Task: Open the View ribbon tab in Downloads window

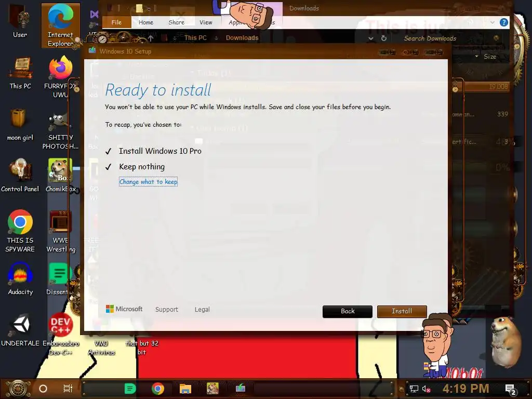Action: (206, 22)
